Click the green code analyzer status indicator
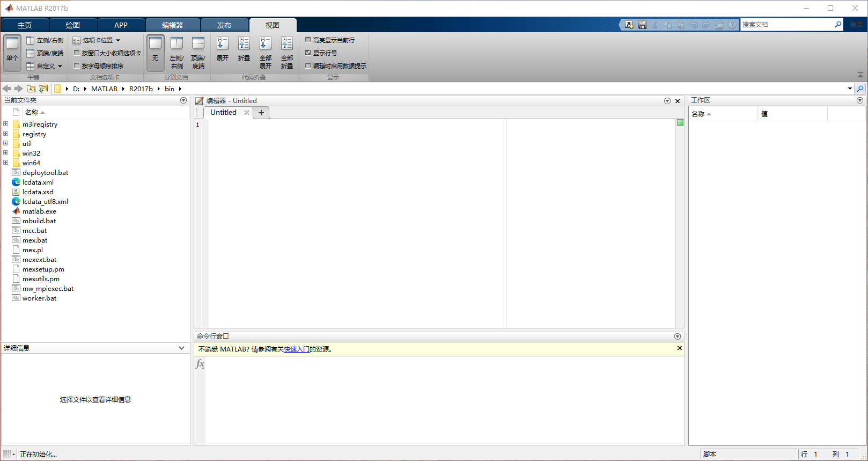Screen dimensions: 868x461 (680, 122)
